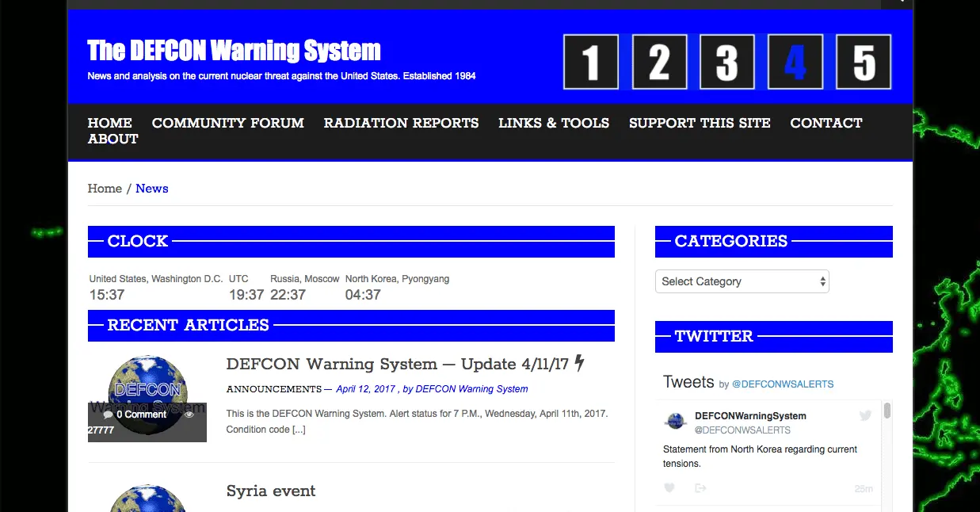Click the Twitter feed scrollbar handle
This screenshot has height=512, width=980.
887,411
